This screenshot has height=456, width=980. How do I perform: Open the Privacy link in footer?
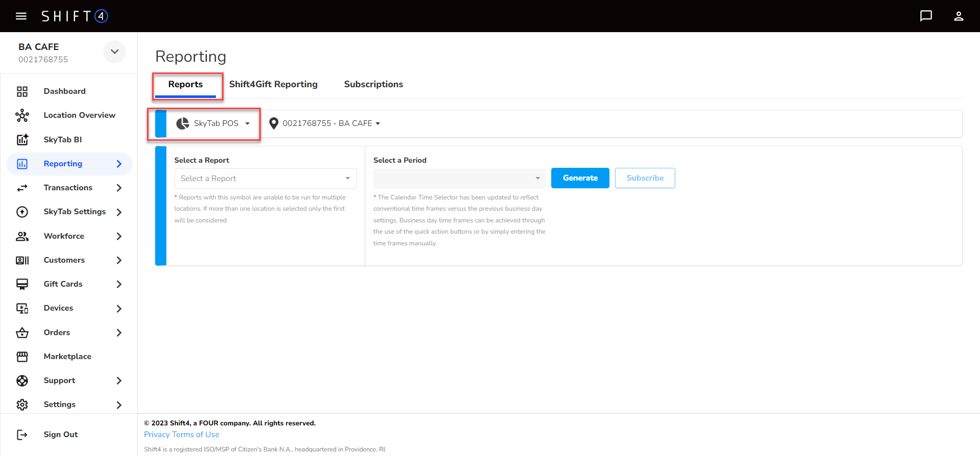click(157, 435)
